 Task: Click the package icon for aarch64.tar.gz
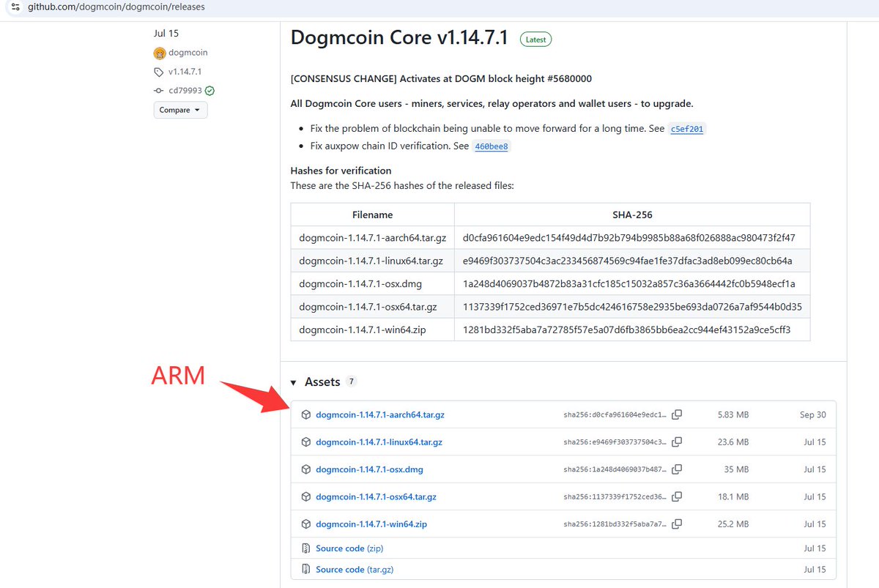click(x=306, y=414)
